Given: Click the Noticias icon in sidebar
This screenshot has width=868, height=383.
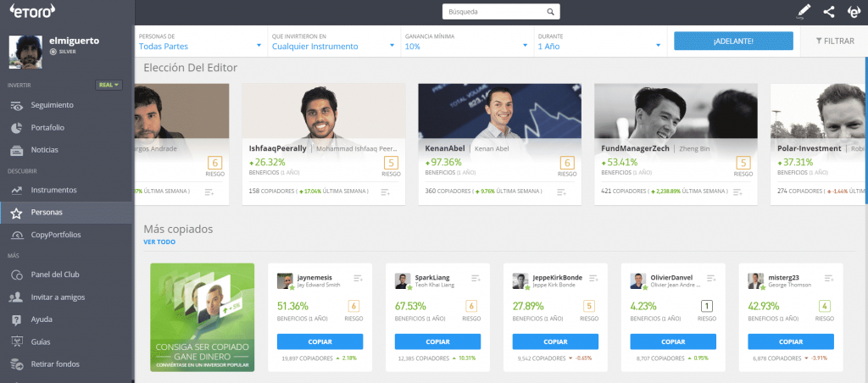Looking at the screenshot, I should tap(17, 150).
